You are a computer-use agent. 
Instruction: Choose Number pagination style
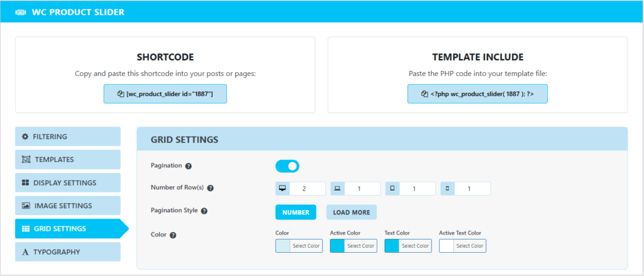click(x=296, y=213)
